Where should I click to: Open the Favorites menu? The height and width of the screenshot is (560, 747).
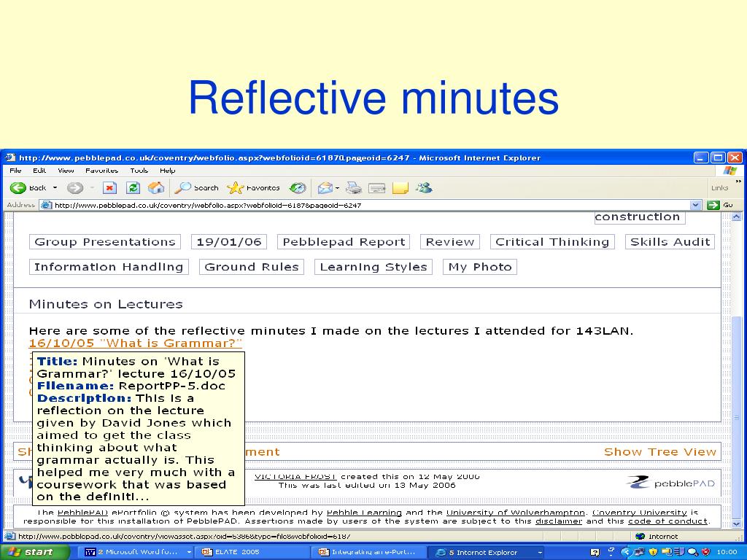point(101,171)
